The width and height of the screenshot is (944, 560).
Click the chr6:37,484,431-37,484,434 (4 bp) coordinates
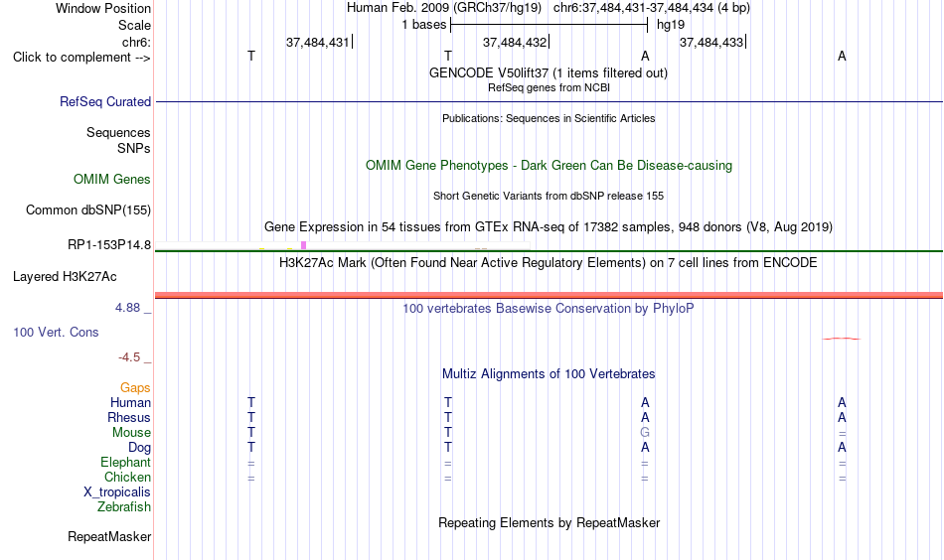(x=652, y=8)
